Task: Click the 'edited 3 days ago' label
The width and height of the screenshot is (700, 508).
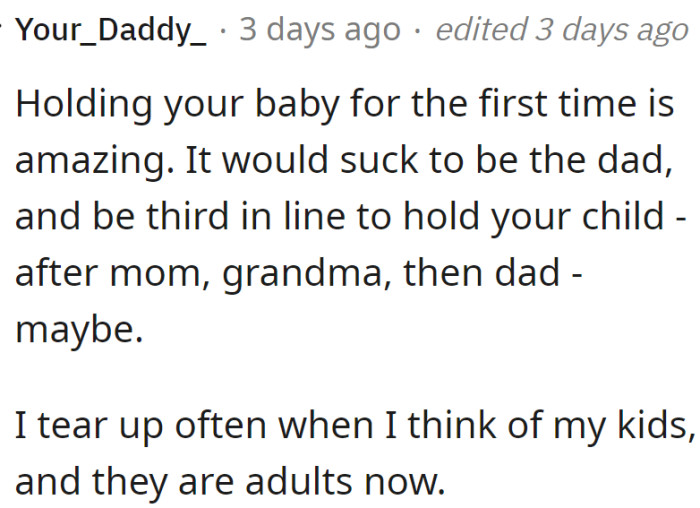Action: (x=561, y=31)
